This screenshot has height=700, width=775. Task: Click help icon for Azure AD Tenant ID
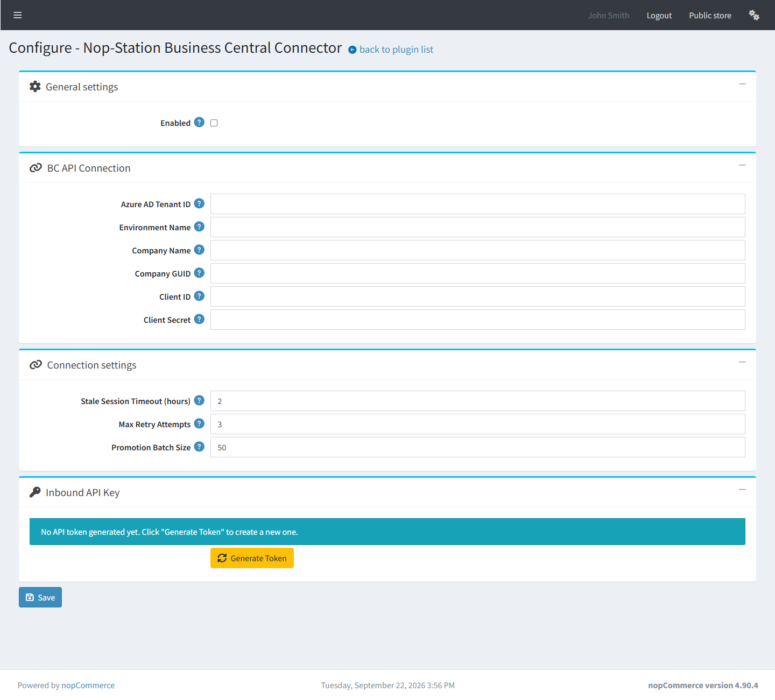199,203
